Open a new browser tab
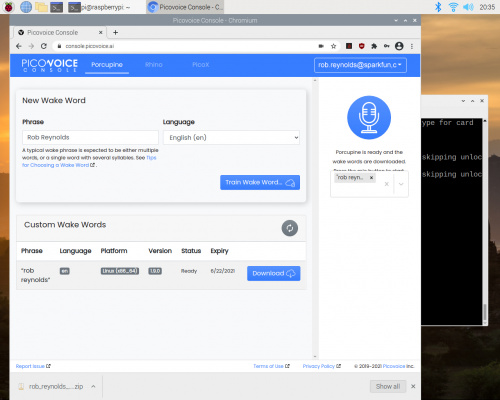 click(115, 32)
